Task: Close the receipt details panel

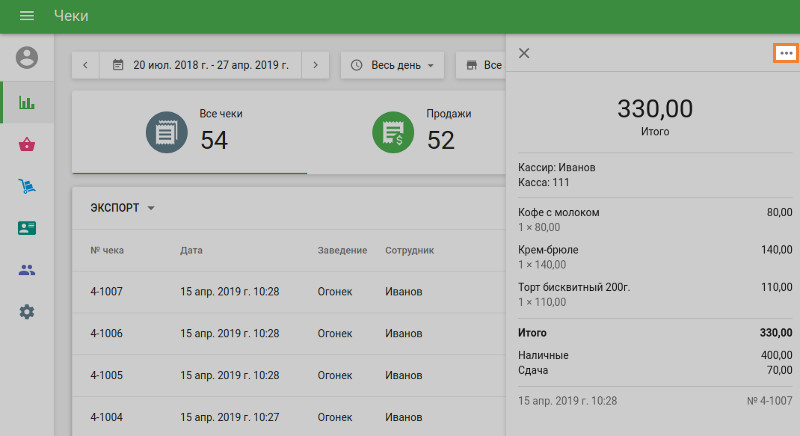Action: click(524, 53)
